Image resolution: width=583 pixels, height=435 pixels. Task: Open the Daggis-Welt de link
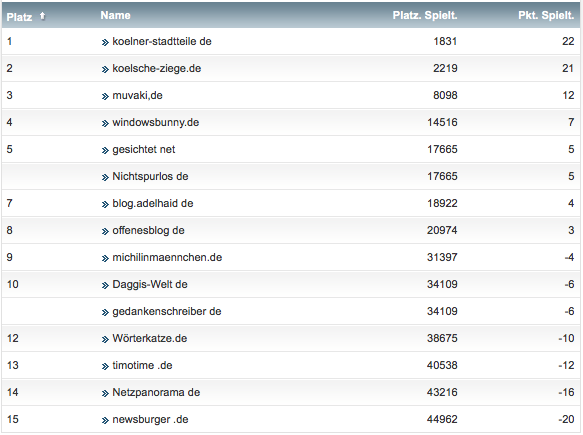150,284
